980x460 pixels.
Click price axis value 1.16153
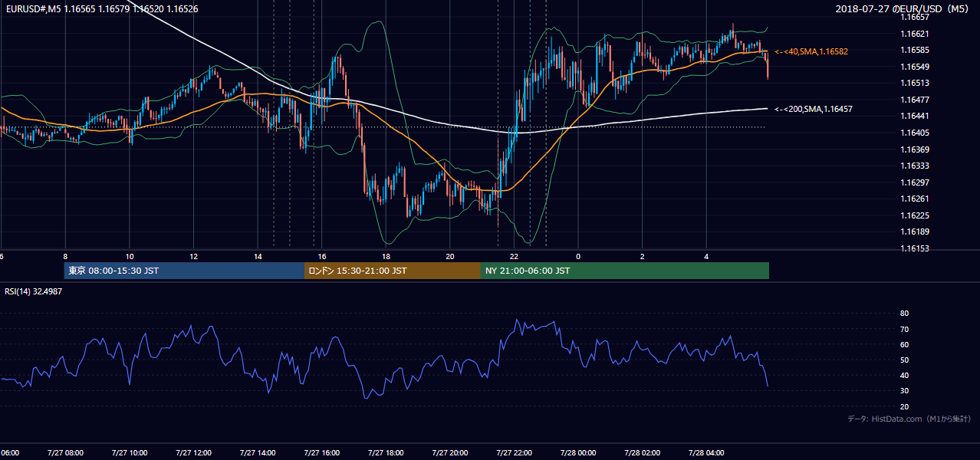pyautogui.click(x=914, y=248)
